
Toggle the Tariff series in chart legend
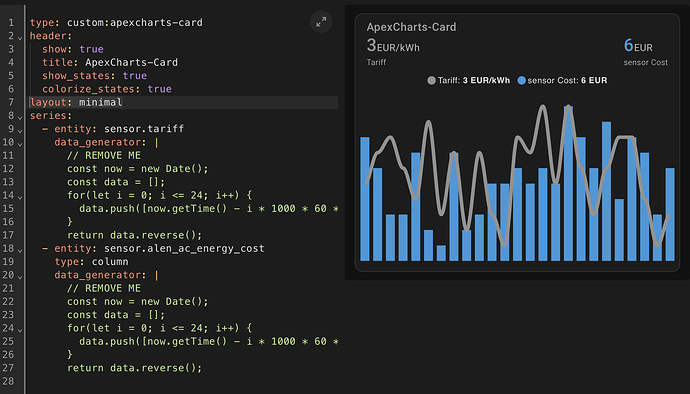pos(469,81)
